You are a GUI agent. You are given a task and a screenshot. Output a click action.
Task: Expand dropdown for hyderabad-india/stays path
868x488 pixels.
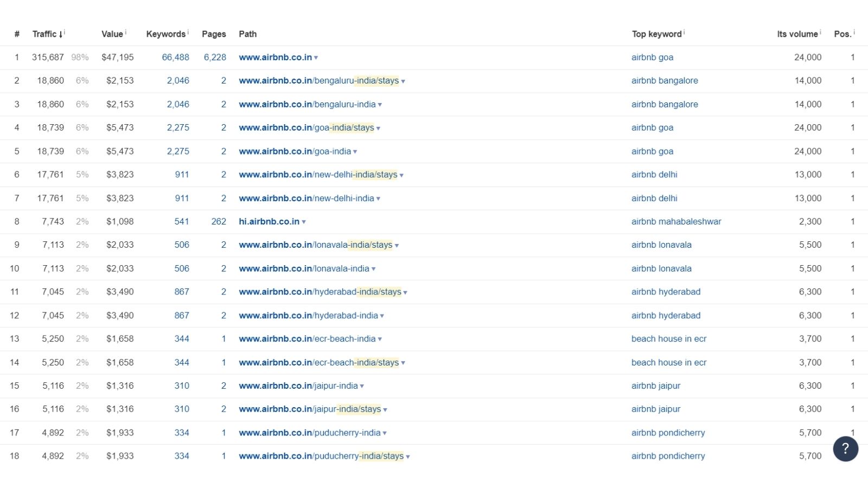pos(405,293)
